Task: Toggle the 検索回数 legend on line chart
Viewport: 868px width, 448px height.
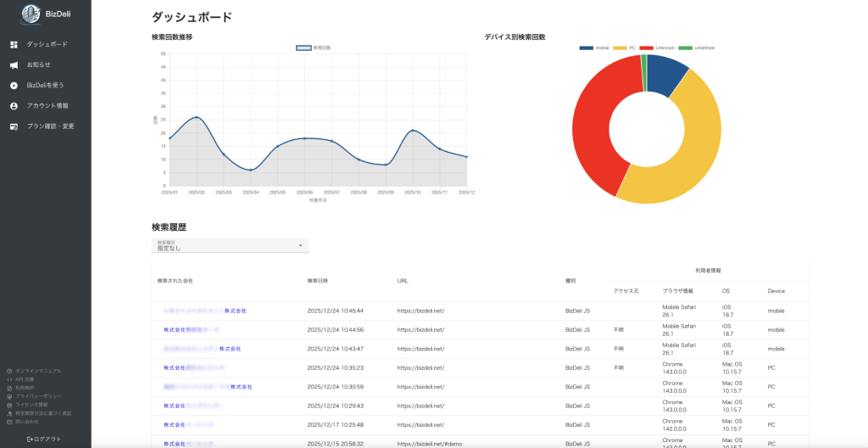Action: [x=313, y=48]
